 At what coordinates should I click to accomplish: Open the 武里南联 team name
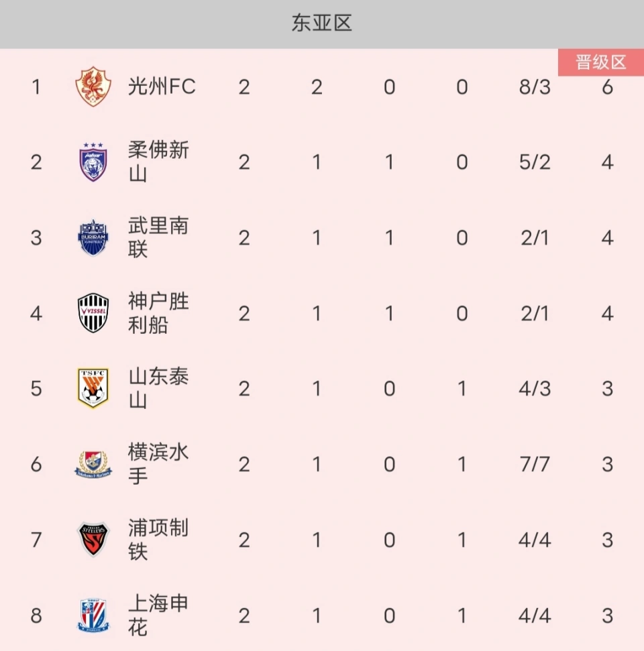tap(158, 237)
